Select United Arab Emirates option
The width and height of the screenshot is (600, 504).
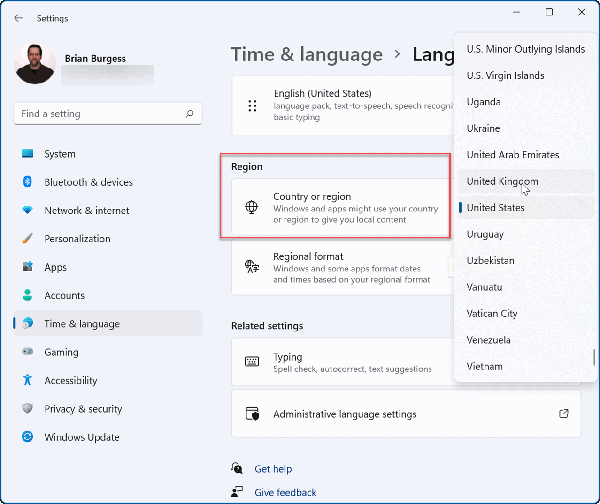(x=526, y=155)
